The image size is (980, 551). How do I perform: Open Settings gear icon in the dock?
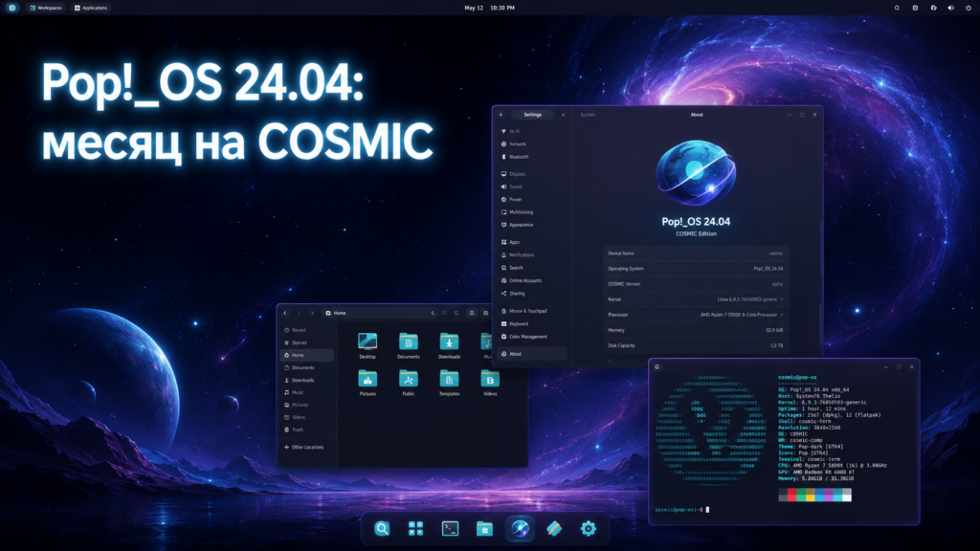pyautogui.click(x=589, y=528)
